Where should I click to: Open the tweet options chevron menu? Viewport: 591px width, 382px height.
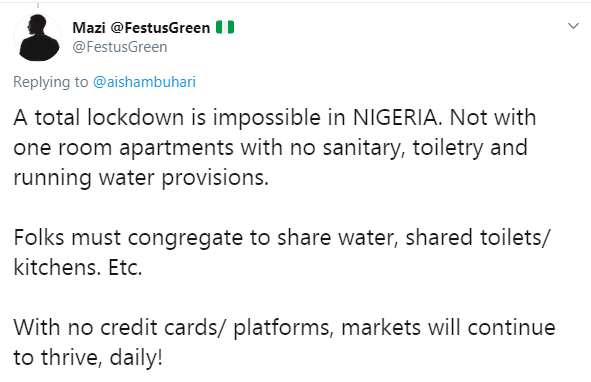[x=573, y=26]
